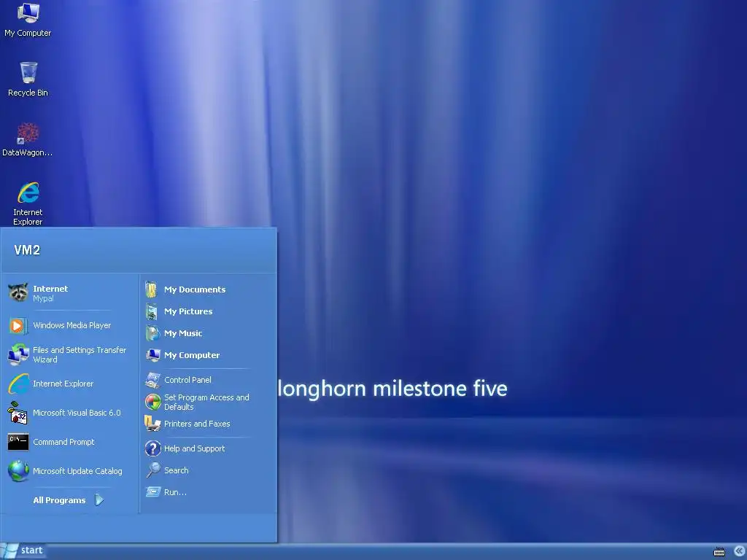Click the Search magnifier icon
Viewport: 747px width, 560px height.
click(x=153, y=470)
